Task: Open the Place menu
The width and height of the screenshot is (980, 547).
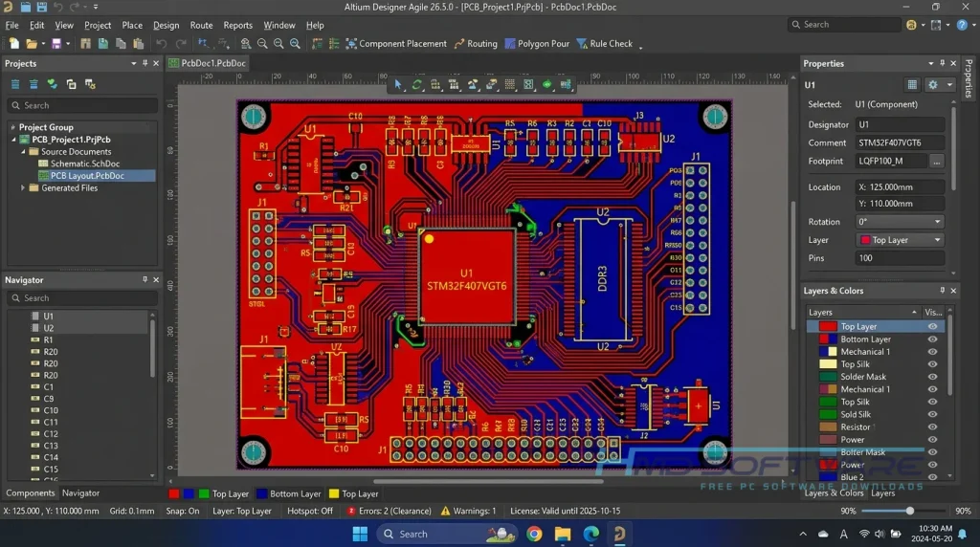Action: click(132, 25)
